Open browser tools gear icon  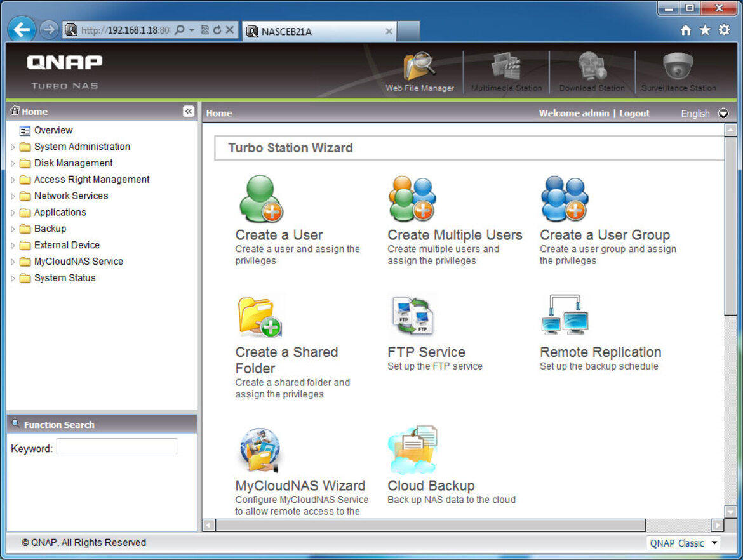(x=724, y=30)
